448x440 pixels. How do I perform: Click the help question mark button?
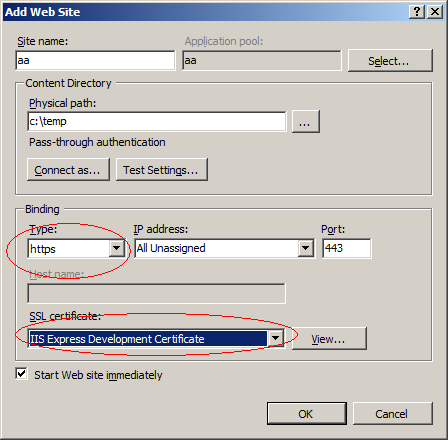tap(417, 12)
